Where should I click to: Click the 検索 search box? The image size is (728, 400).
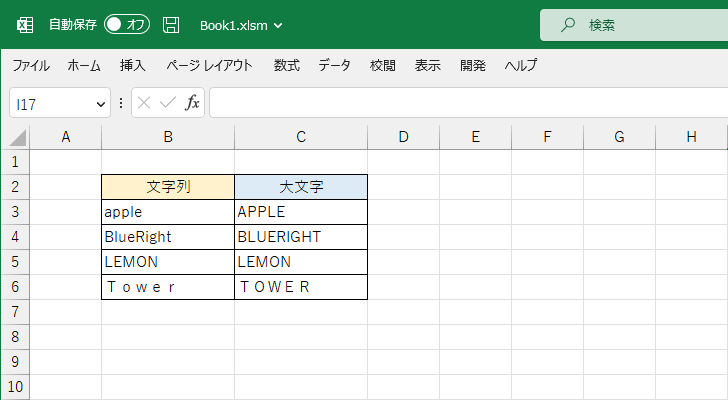coord(634,25)
